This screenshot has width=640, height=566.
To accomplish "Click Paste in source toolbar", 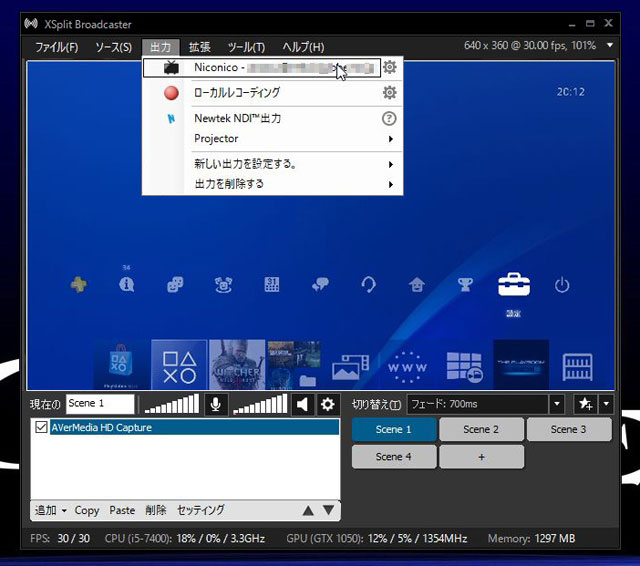I will coord(122,510).
